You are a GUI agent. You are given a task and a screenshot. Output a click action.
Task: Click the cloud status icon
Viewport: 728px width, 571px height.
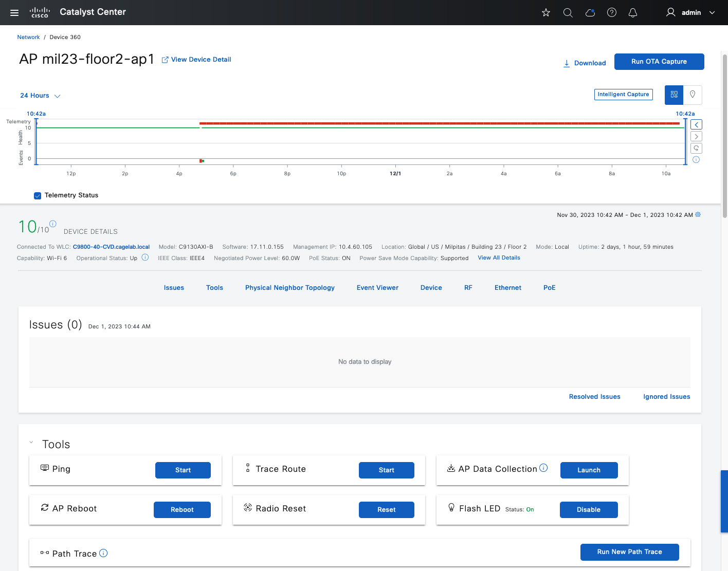click(590, 13)
